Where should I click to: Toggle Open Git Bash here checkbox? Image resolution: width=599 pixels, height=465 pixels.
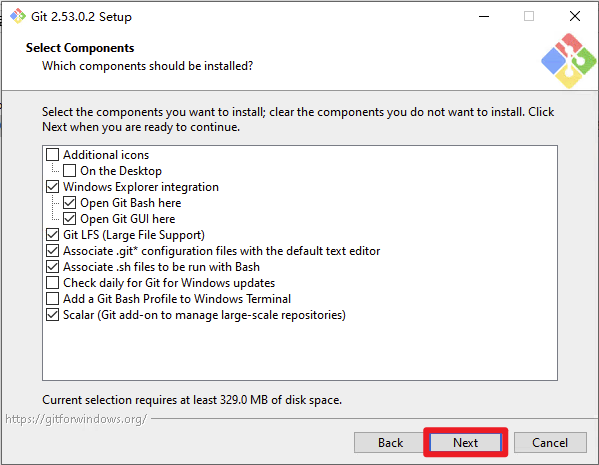70,203
